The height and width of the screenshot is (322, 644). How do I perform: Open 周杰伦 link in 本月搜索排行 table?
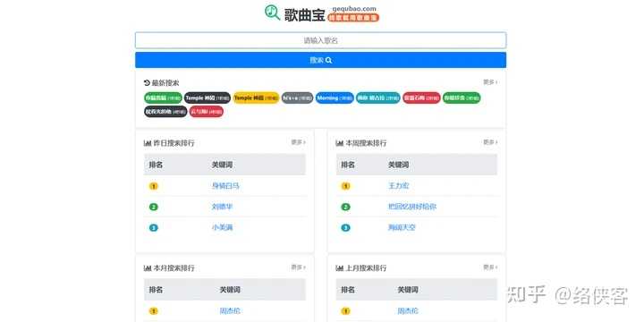pos(230,311)
